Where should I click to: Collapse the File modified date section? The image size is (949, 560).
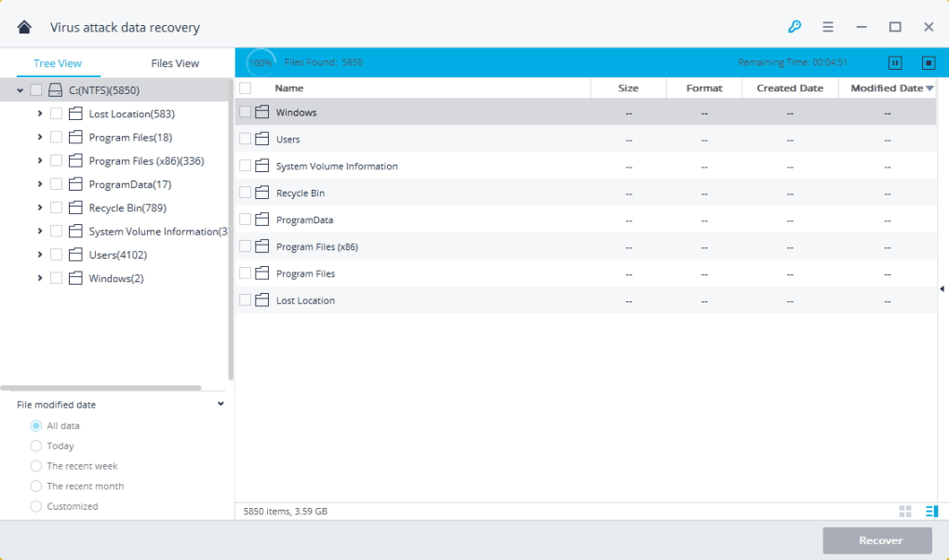coord(221,405)
